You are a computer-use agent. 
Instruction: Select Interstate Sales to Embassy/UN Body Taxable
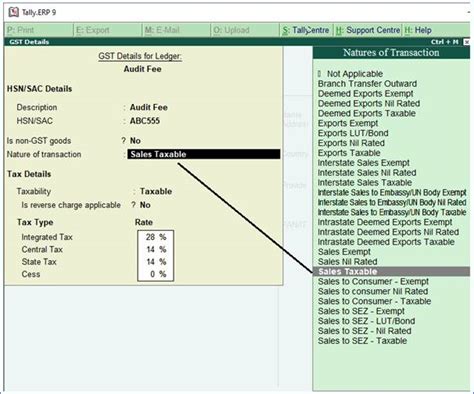[x=392, y=212]
